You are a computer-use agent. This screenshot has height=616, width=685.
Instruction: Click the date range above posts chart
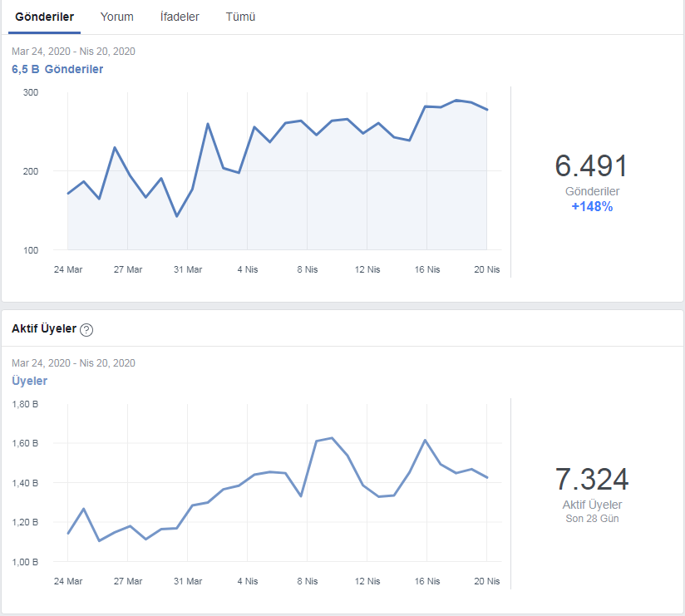point(73,52)
